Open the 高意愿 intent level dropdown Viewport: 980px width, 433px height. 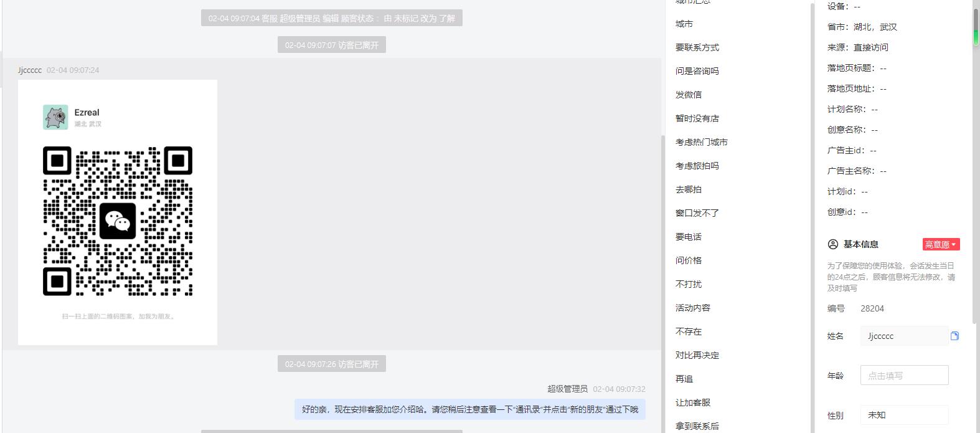941,244
